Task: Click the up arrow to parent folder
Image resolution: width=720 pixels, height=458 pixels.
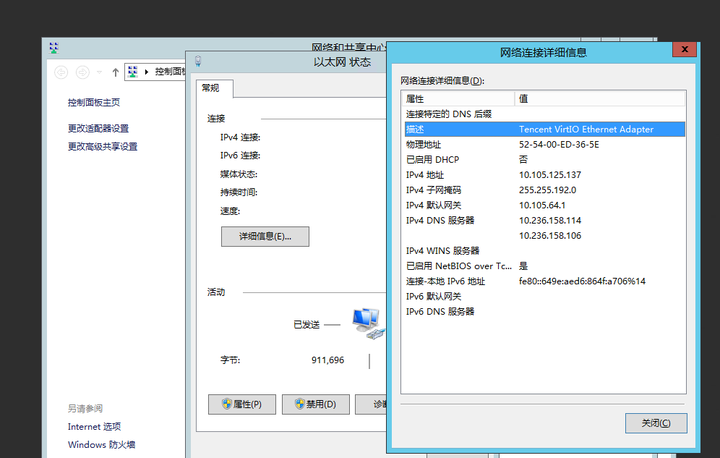Action: point(115,72)
